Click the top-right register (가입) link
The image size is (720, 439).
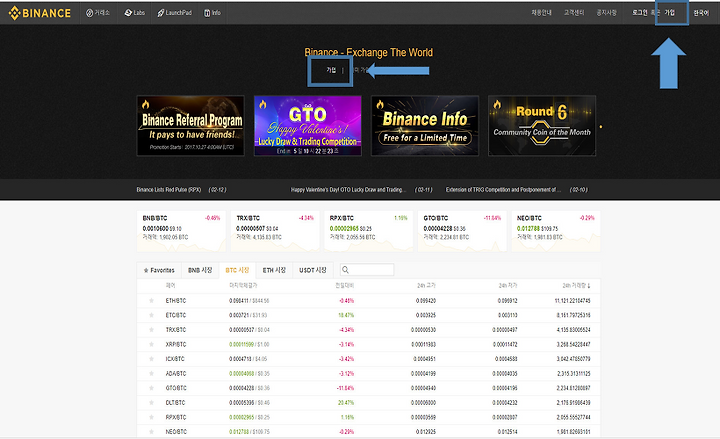[670, 13]
